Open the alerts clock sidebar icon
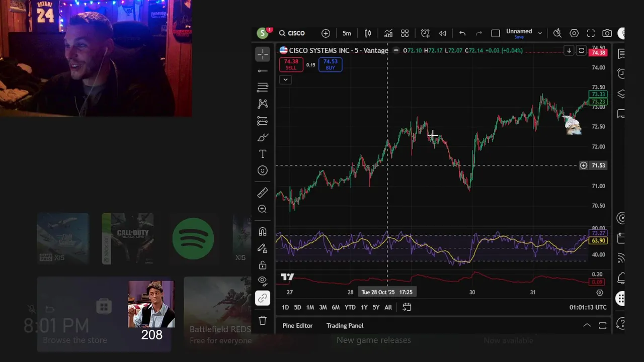 621,73
